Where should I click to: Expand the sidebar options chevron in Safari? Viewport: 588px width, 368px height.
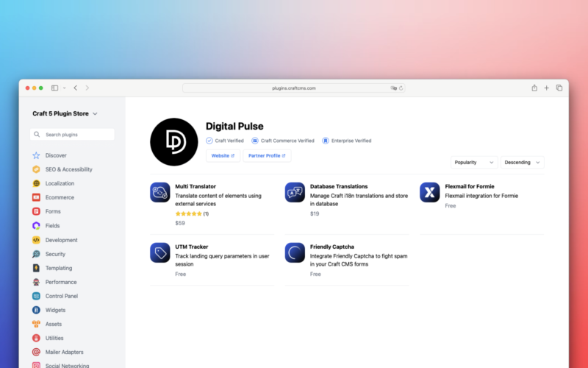pyautogui.click(x=64, y=88)
